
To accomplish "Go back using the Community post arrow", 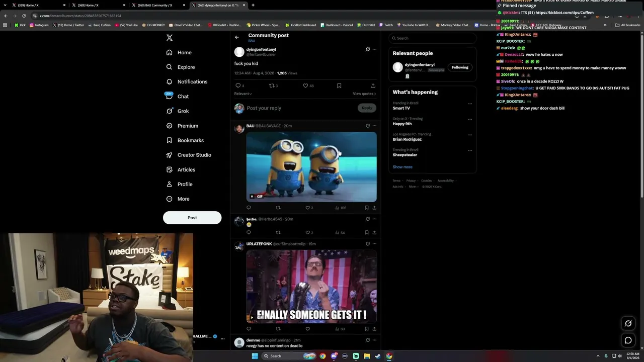I will point(237,37).
